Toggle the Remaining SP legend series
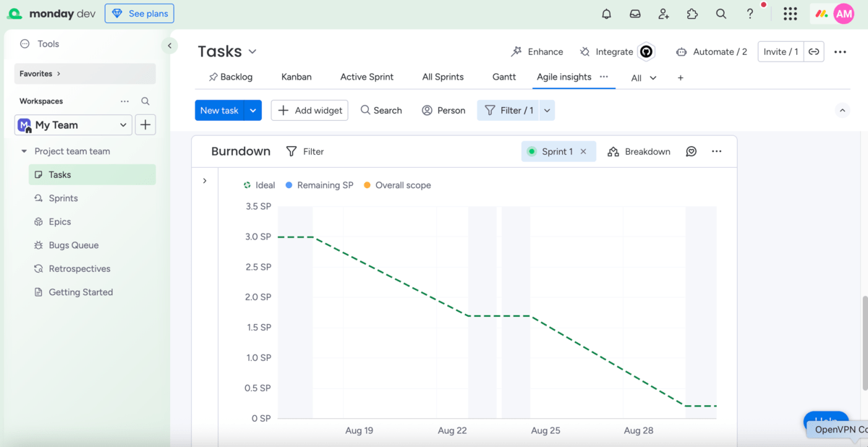Screen dimensions: 868x447 click(319, 184)
